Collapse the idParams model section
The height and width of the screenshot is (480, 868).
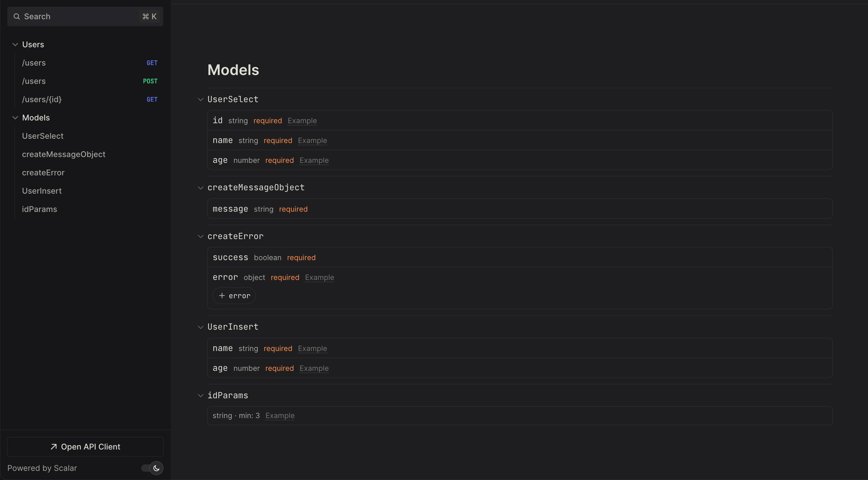200,395
